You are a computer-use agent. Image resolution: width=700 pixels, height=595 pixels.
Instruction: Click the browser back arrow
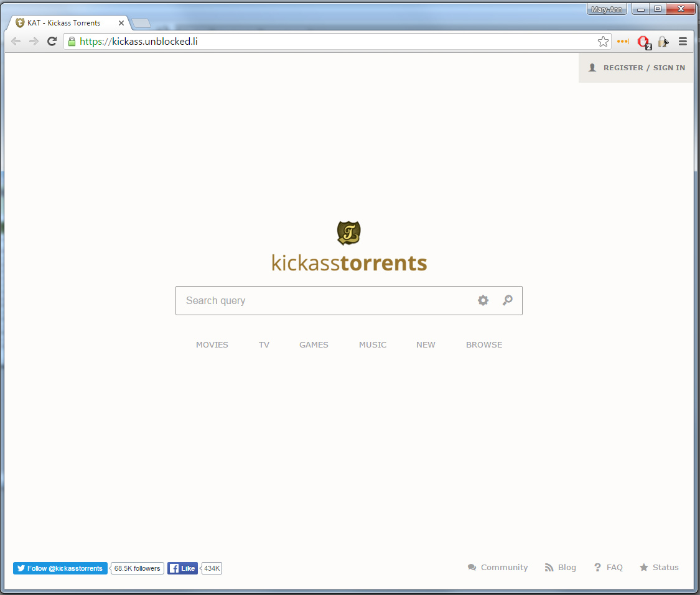click(x=16, y=42)
